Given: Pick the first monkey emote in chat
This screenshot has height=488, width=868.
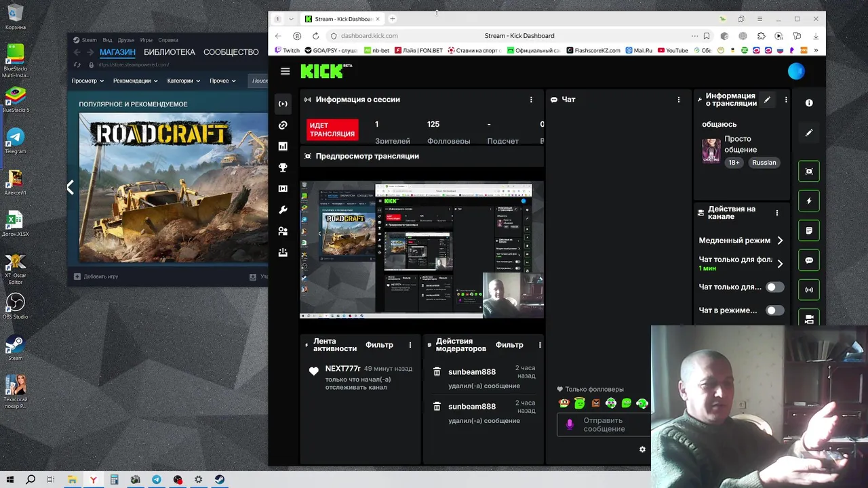Looking at the screenshot, I should coord(564,403).
